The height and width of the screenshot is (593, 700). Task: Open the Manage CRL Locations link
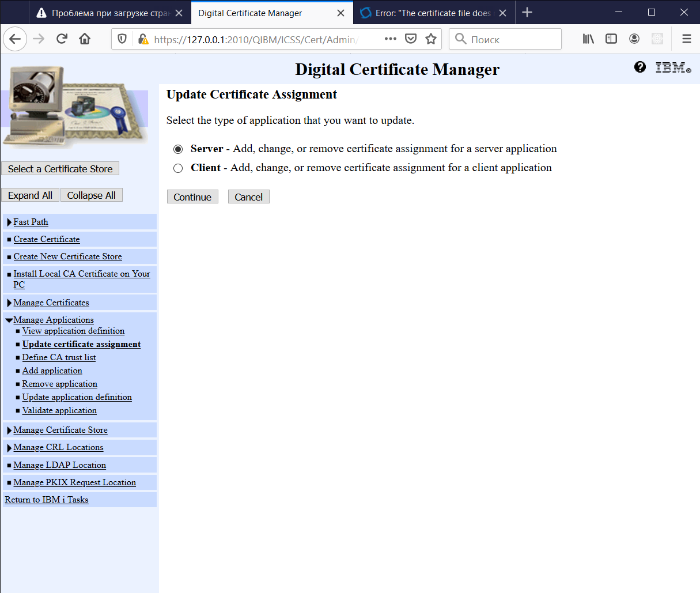pyautogui.click(x=58, y=447)
